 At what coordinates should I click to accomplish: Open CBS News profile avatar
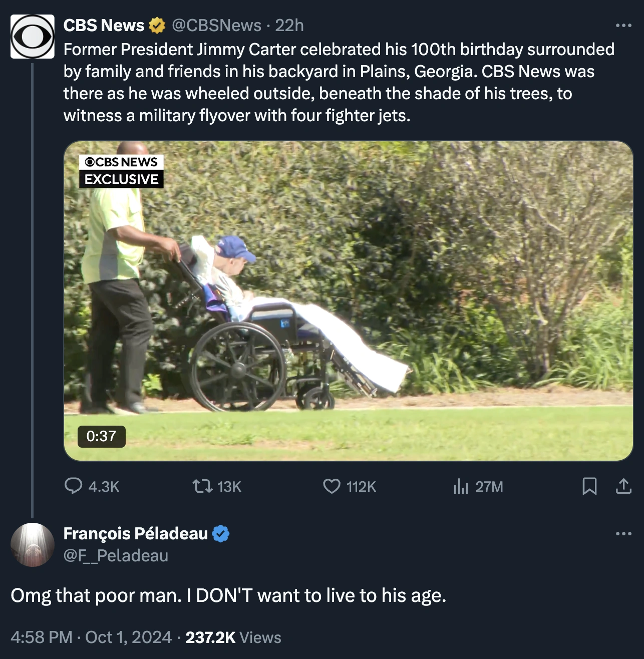[x=33, y=37]
